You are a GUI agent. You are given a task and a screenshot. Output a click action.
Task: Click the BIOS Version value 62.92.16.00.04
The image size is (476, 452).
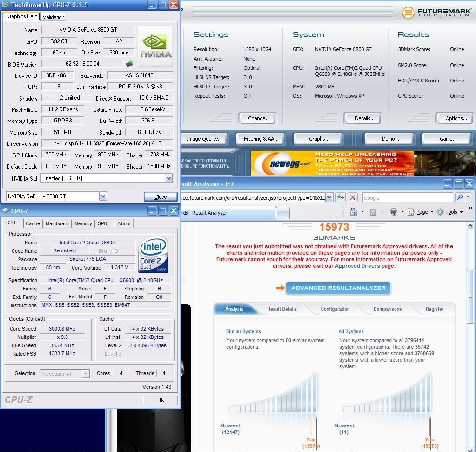(82, 64)
